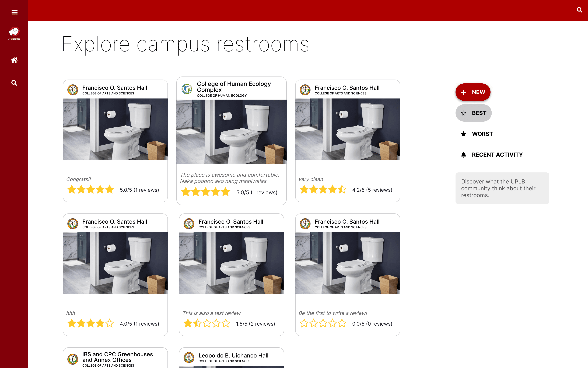Open the IBS and CPC Greenhouses card title

(x=118, y=357)
